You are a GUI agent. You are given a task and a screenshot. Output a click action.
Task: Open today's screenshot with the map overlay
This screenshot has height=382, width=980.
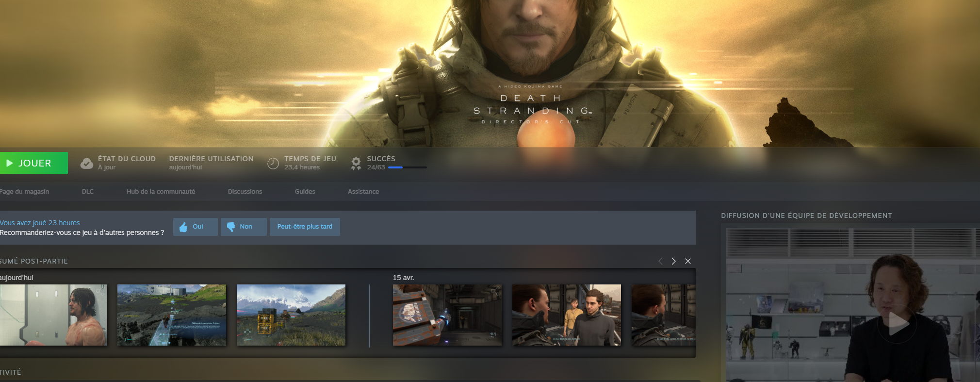point(172,315)
